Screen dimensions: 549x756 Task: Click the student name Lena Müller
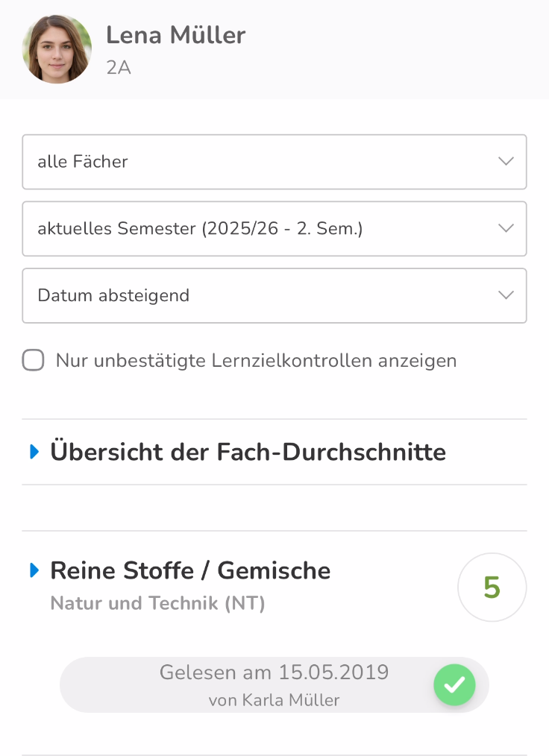point(175,35)
